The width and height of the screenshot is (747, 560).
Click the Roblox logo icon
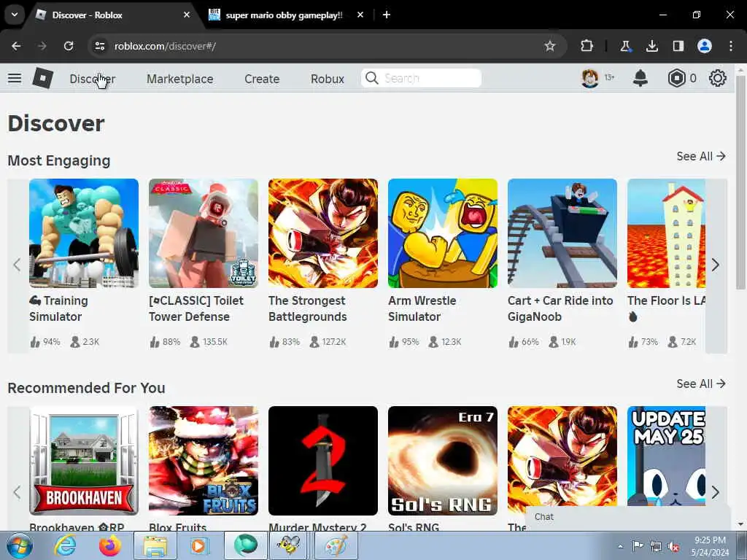pos(43,78)
